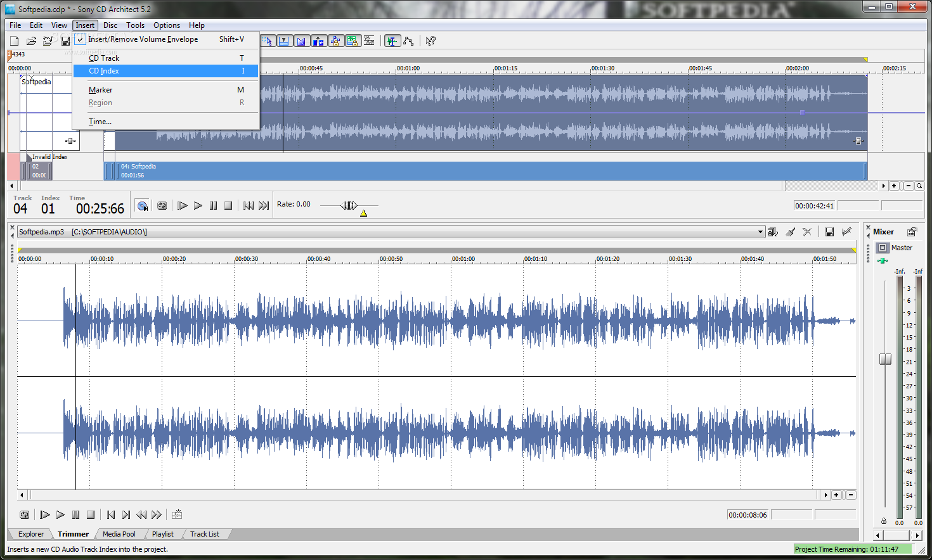The width and height of the screenshot is (932, 560).
Task: Click the timeline zoom magnifier button
Action: tap(919, 186)
